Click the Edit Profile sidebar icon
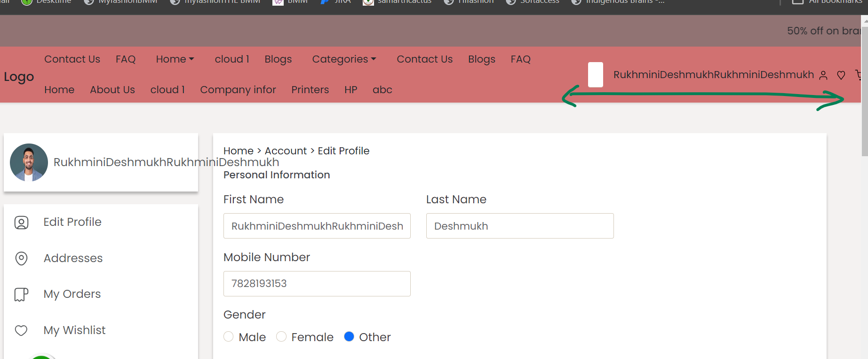The image size is (868, 359). (22, 223)
